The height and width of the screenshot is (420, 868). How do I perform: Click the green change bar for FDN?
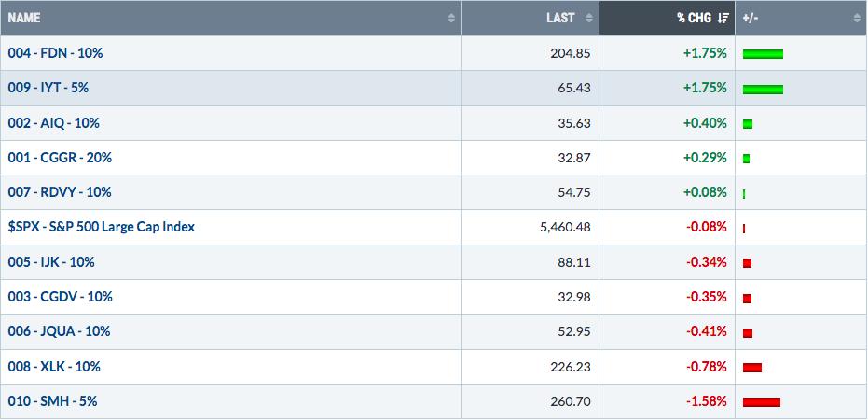coord(763,54)
